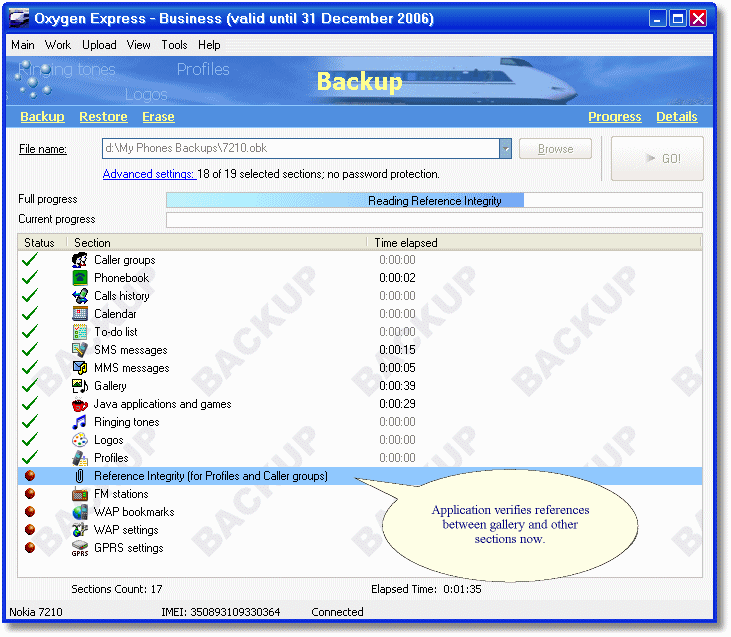Click the SMS messages time 0:00:15
The width and height of the screenshot is (731, 637).
click(x=397, y=350)
